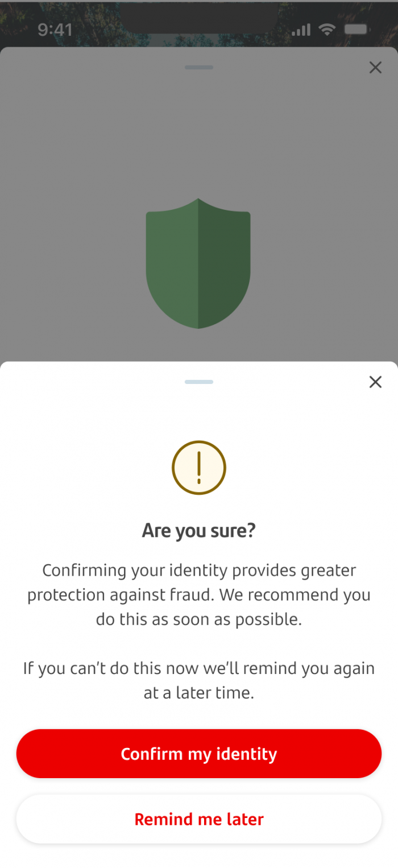Tap the drag handle on the upper sheet
Screen dimensions: 398x868
(x=198, y=67)
